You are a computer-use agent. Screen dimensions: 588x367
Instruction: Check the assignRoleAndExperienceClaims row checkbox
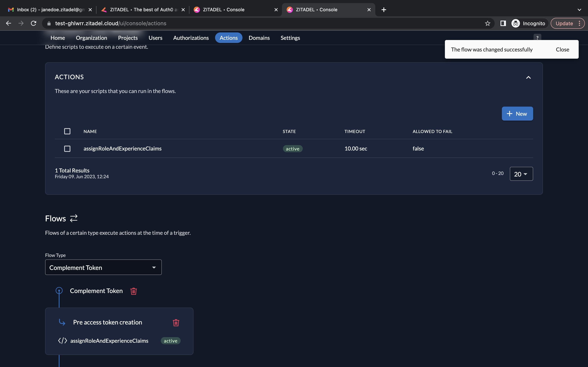(67, 149)
